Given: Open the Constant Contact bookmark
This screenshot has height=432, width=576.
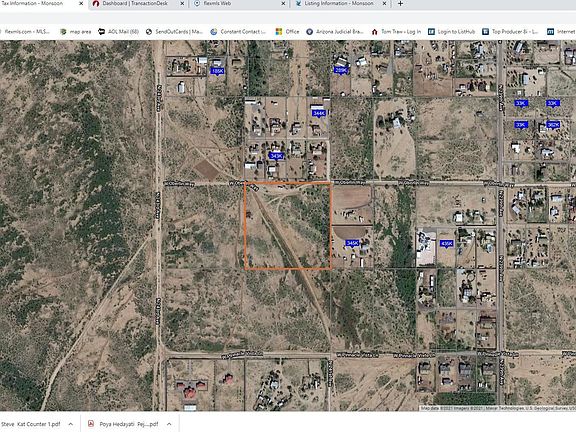Looking at the screenshot, I should pos(238,32).
